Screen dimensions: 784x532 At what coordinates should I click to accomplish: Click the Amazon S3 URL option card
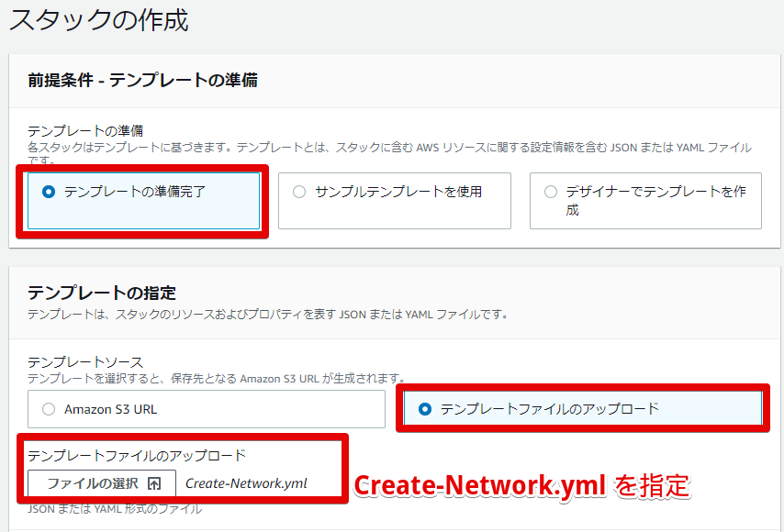coord(207,408)
